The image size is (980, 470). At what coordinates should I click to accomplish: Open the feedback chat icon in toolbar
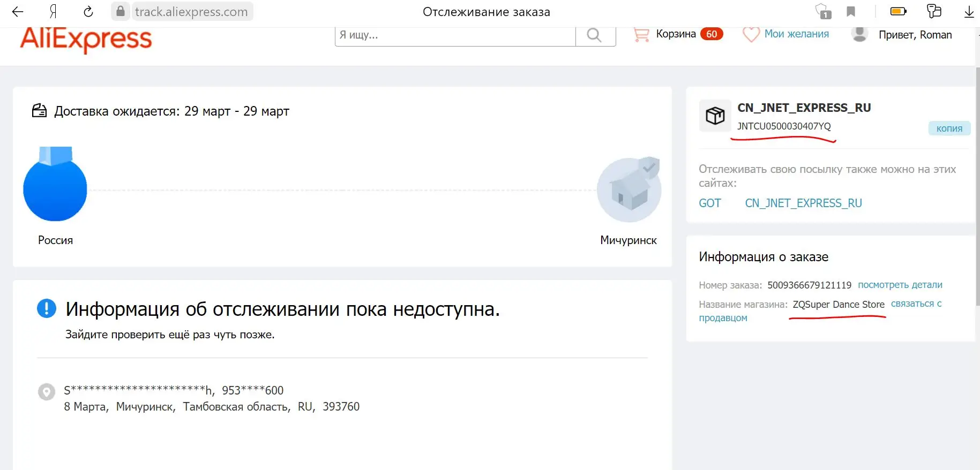pyautogui.click(x=934, y=11)
